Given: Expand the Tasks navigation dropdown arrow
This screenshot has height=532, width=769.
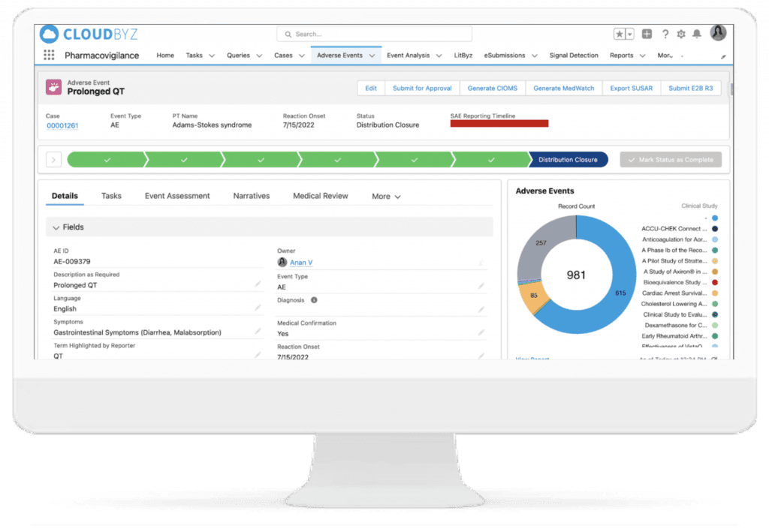Looking at the screenshot, I should pos(212,56).
